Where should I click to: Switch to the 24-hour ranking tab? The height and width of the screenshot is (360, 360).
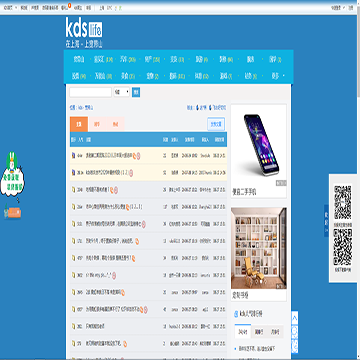point(243,332)
